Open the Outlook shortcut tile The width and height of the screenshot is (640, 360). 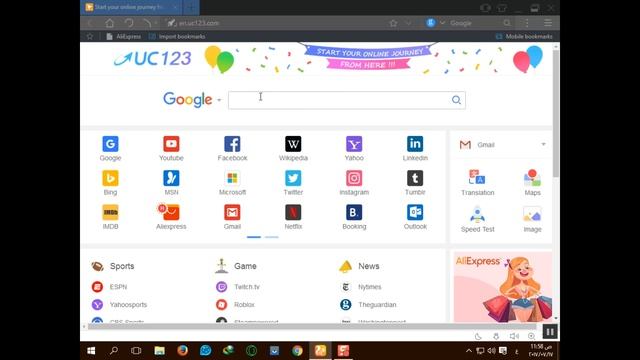click(415, 217)
